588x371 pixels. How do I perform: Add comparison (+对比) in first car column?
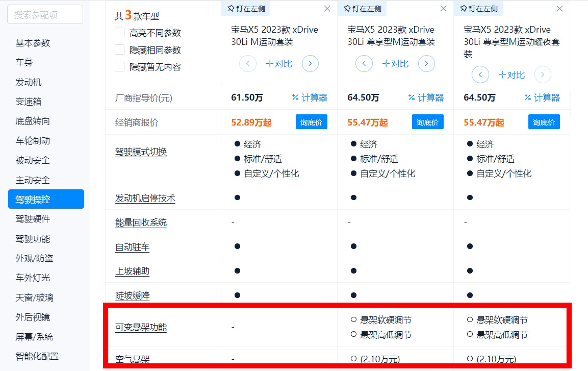[x=279, y=64]
